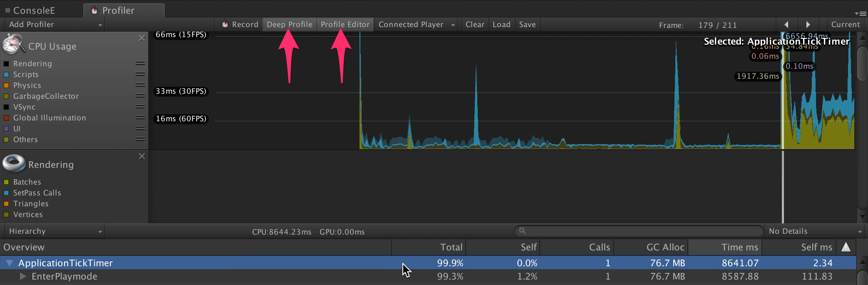Grab the reorder handle beside UI
This screenshot has width=868, height=285.
pos(140,129)
